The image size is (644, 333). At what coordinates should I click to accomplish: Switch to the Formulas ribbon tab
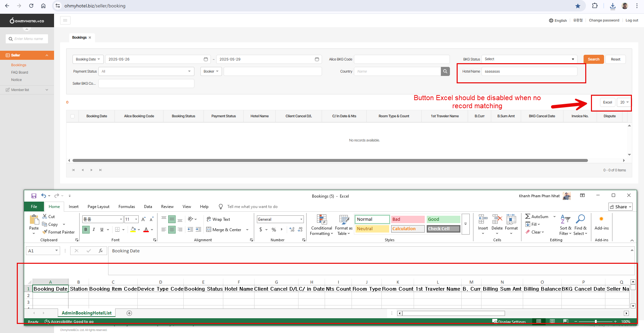(x=127, y=207)
